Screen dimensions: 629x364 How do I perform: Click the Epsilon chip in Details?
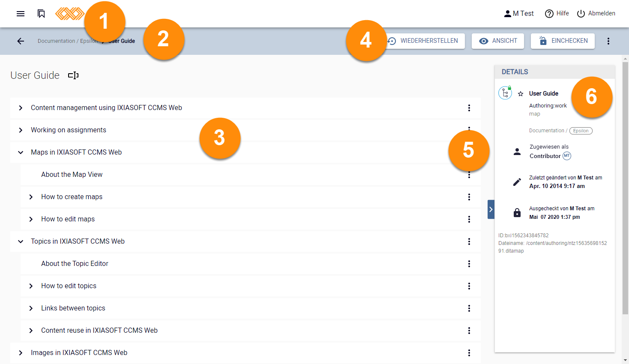point(581,131)
